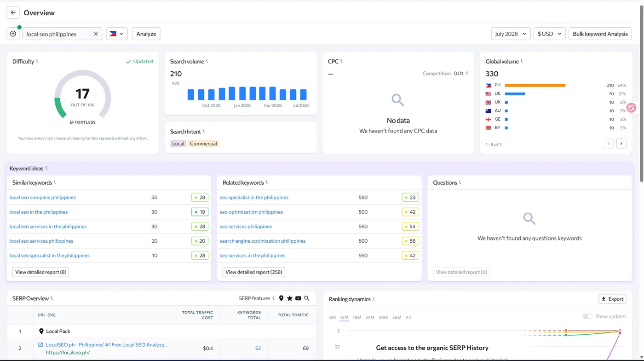Go to next page of Global volume
Image resolution: width=644 pixels, height=361 pixels.
[621, 144]
